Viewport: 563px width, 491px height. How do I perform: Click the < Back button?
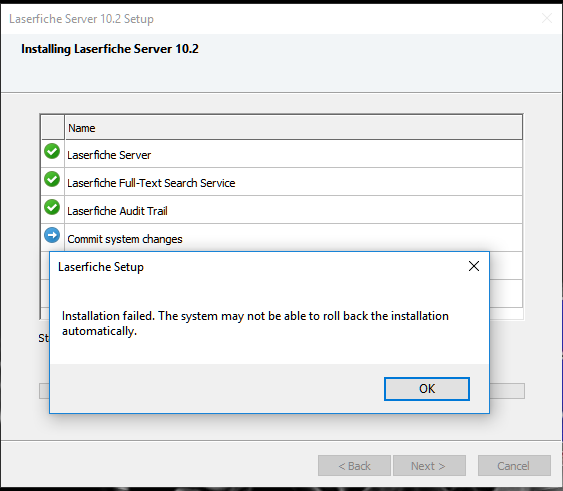354,466
